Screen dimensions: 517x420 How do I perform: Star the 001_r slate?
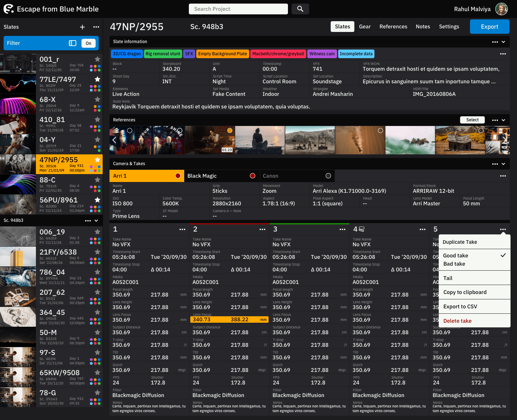pyautogui.click(x=97, y=59)
